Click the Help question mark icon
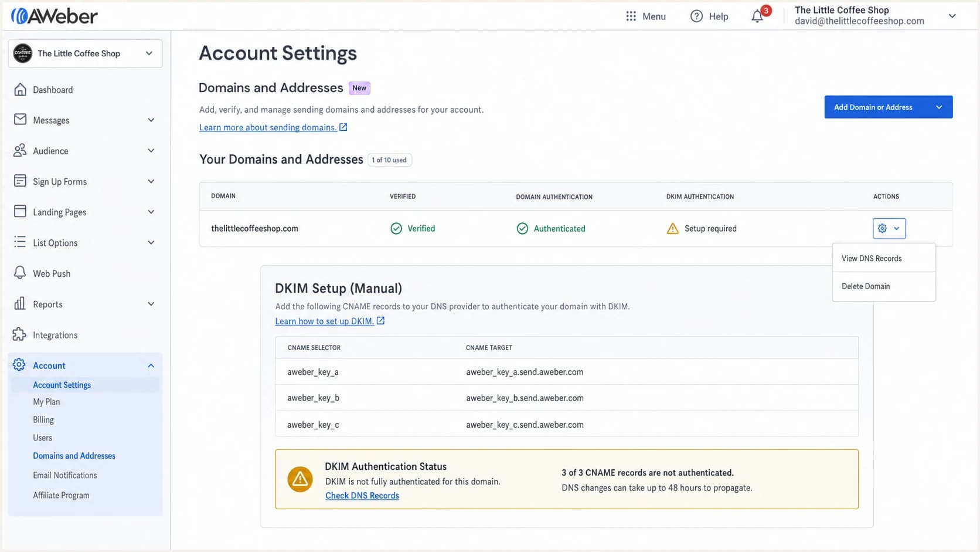Image resolution: width=980 pixels, height=552 pixels. [x=696, y=16]
